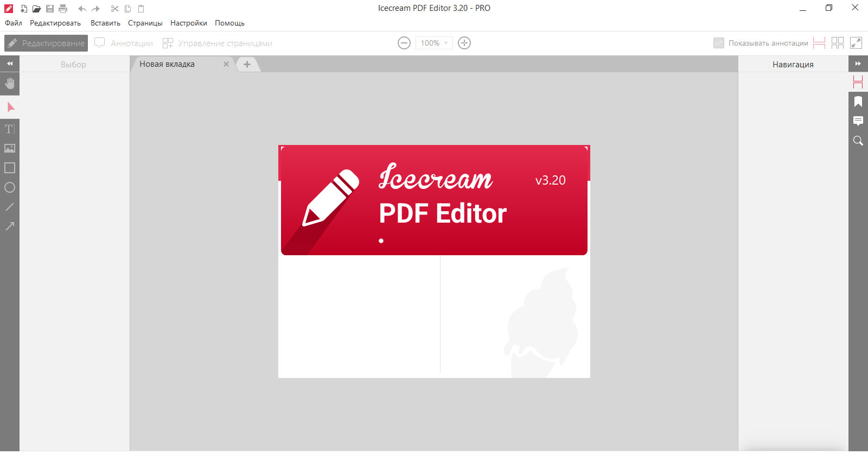Redo the last action

point(96,9)
